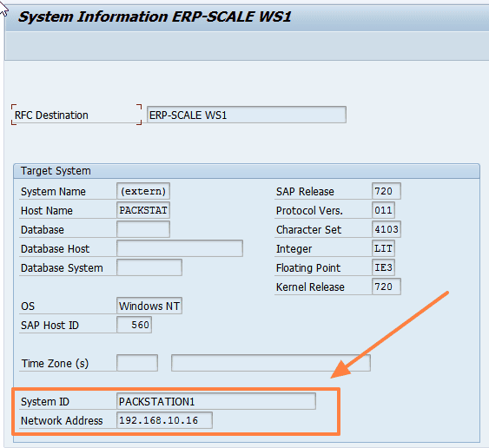Click the RFC Destination field ERP-SCALE WS1
This screenshot has height=448, width=489.
(247, 115)
